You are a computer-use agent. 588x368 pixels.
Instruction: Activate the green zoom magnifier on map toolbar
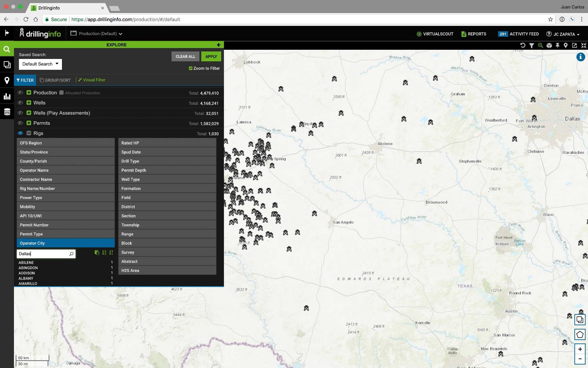[x=540, y=45]
